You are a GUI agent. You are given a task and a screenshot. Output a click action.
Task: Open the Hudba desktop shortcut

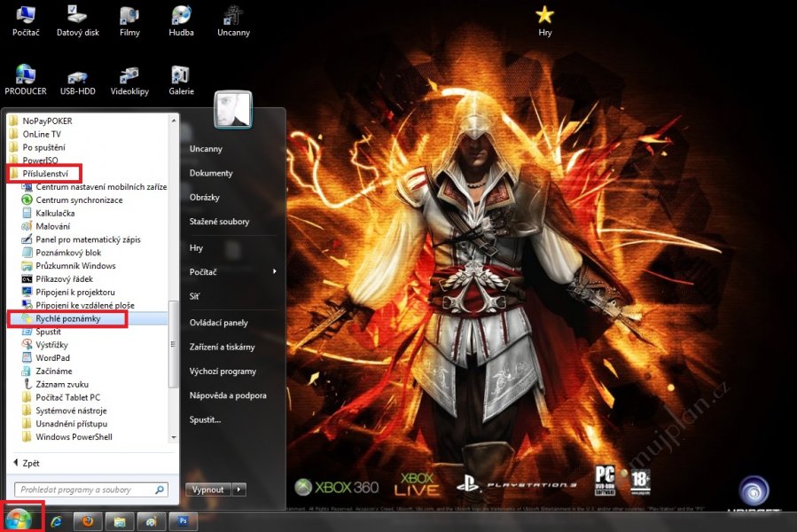coord(181,20)
